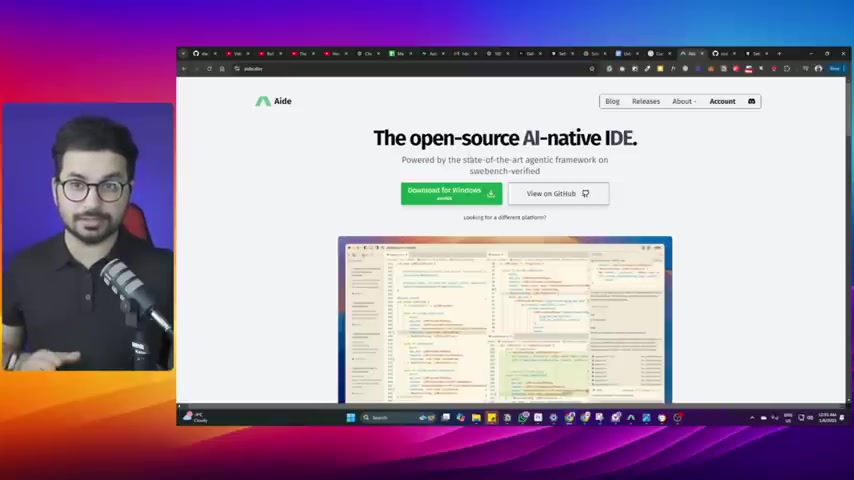Open the Releases page
The image size is (854, 480).
click(x=645, y=101)
